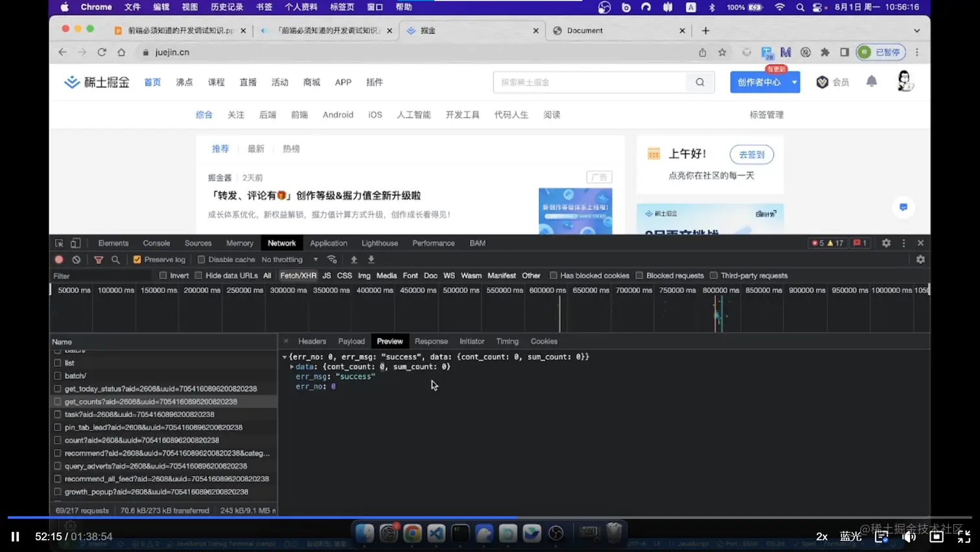This screenshot has width=980, height=552.
Task: Change the 蓝光 video quality setting
Action: [851, 536]
